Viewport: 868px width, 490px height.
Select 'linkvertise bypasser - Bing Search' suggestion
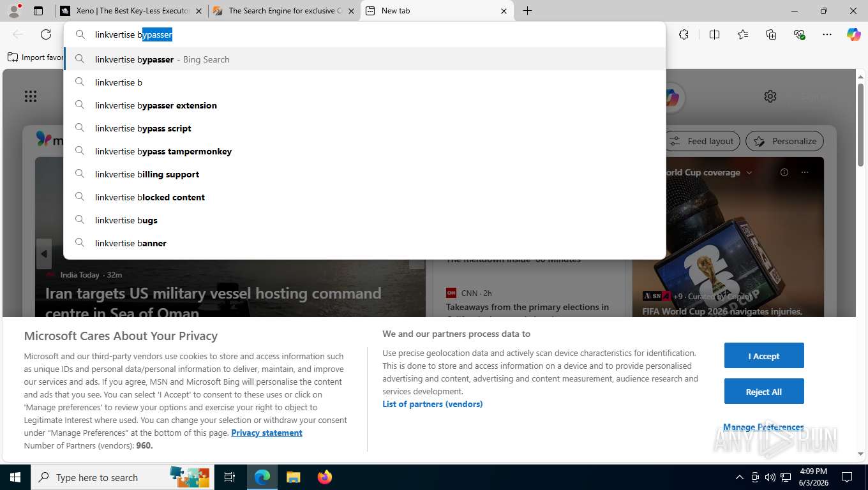tap(364, 59)
